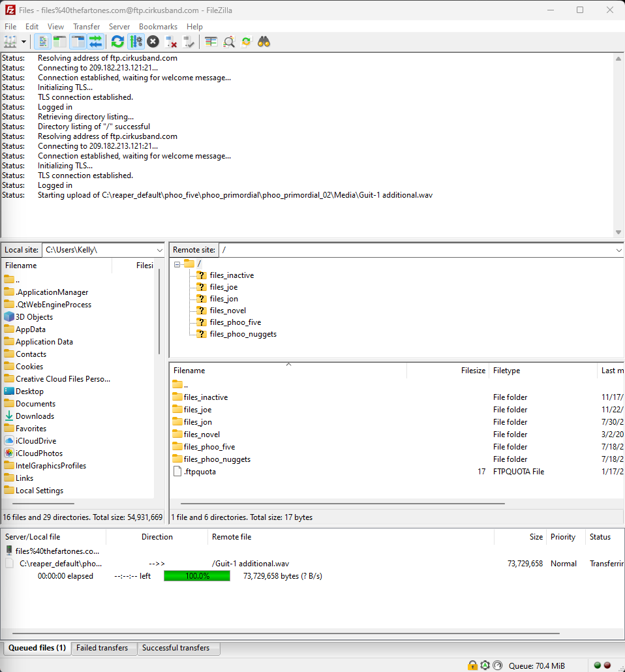Open the Site Manager dropdown arrow
Image resolution: width=625 pixels, height=672 pixels.
pos(24,42)
